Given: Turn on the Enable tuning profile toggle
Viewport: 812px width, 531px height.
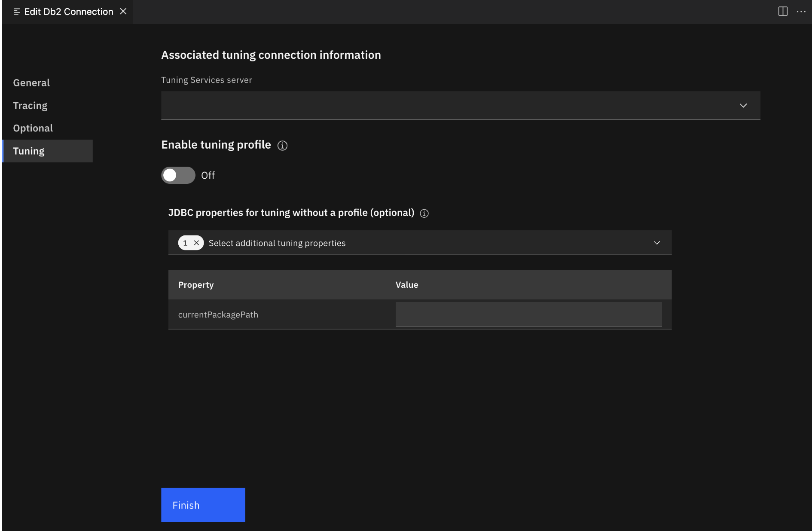Looking at the screenshot, I should click(x=178, y=175).
